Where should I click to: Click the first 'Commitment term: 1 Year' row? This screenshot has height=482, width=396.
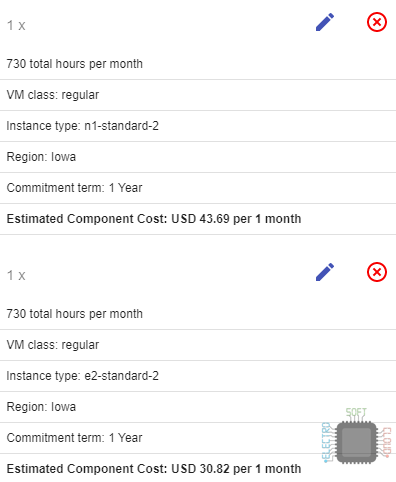(198, 188)
